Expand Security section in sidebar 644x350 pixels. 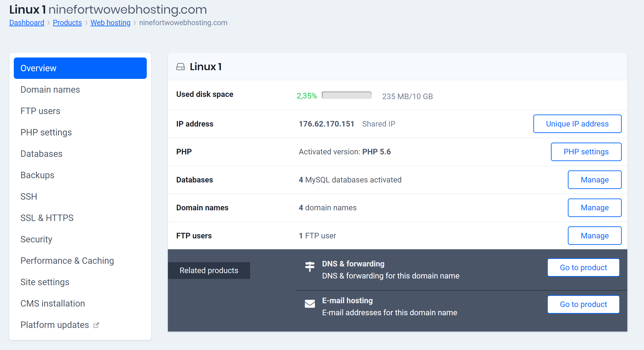click(x=36, y=239)
